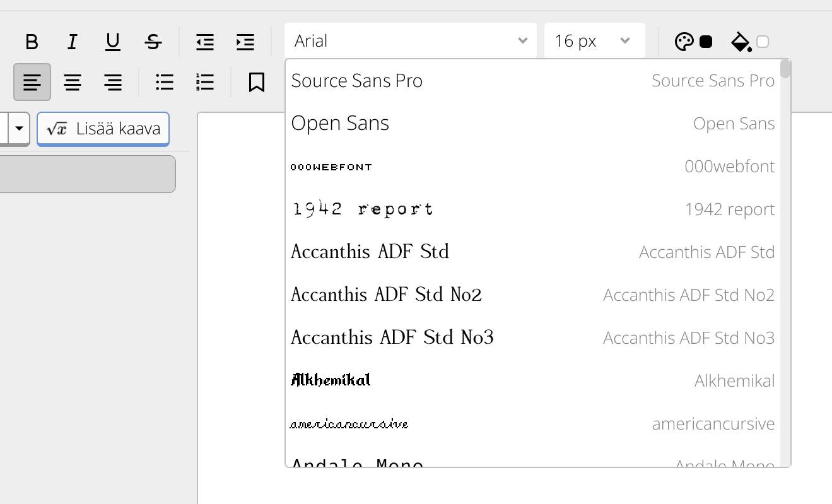Open the small arrow dropdown left of Lisää kaava

pyautogui.click(x=19, y=129)
